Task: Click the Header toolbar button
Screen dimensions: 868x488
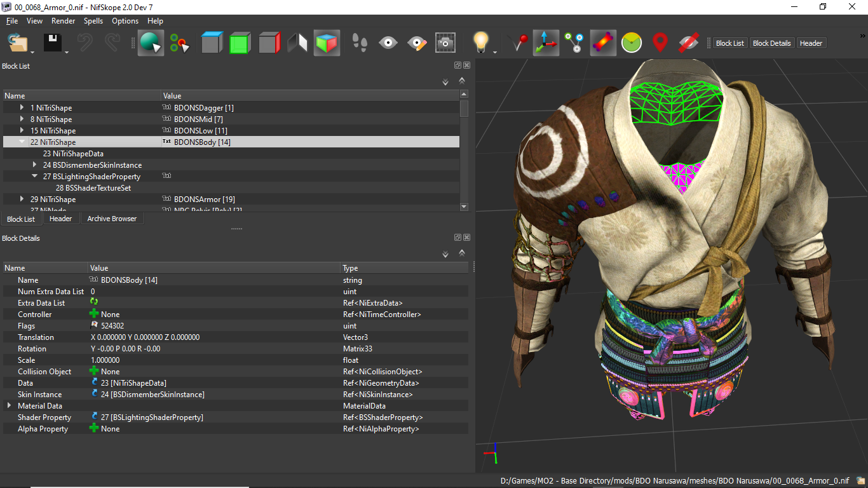Action: [811, 43]
